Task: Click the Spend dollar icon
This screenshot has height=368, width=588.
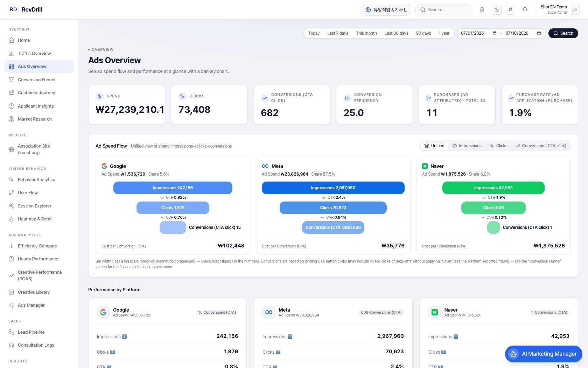Action: click(x=100, y=96)
